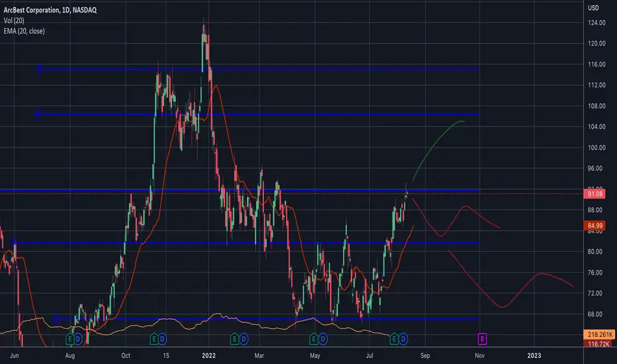The image size is (617, 364).
Task: Click the earnings E marker above May
Action: coord(314,339)
